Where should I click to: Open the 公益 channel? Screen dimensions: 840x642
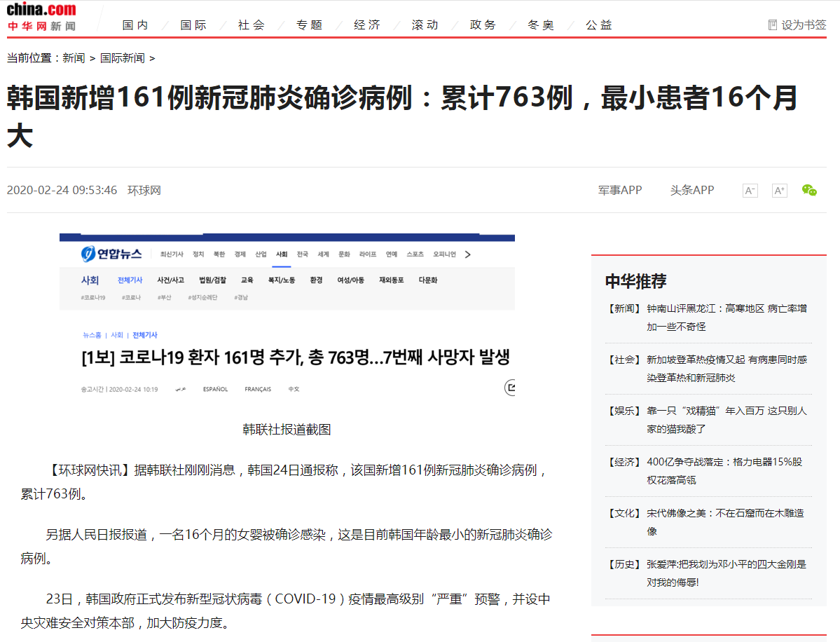coord(599,25)
